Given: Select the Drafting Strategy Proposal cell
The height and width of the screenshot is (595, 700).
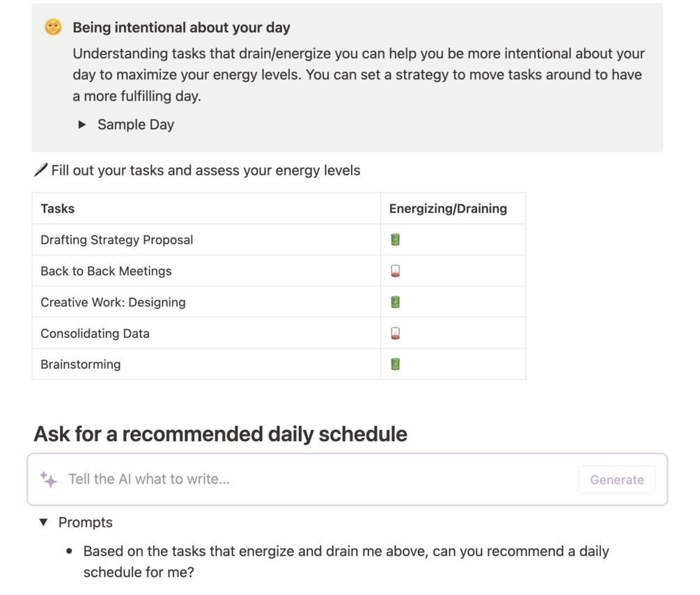Looking at the screenshot, I should coord(117,240).
